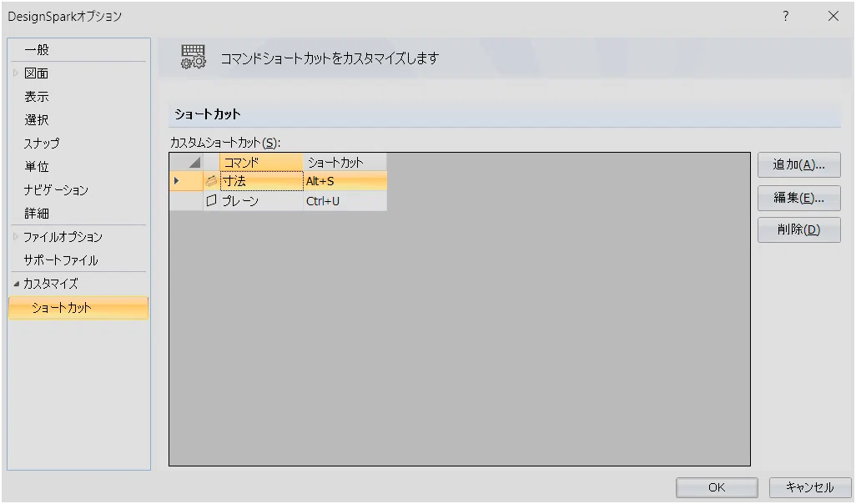Screen dimensions: 856x504
Task: Select the ファイルオプション label in sidebar
Action: [x=63, y=237]
